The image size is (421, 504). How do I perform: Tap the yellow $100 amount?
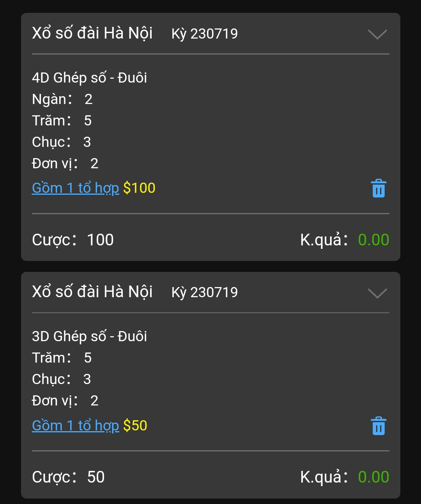coord(139,188)
